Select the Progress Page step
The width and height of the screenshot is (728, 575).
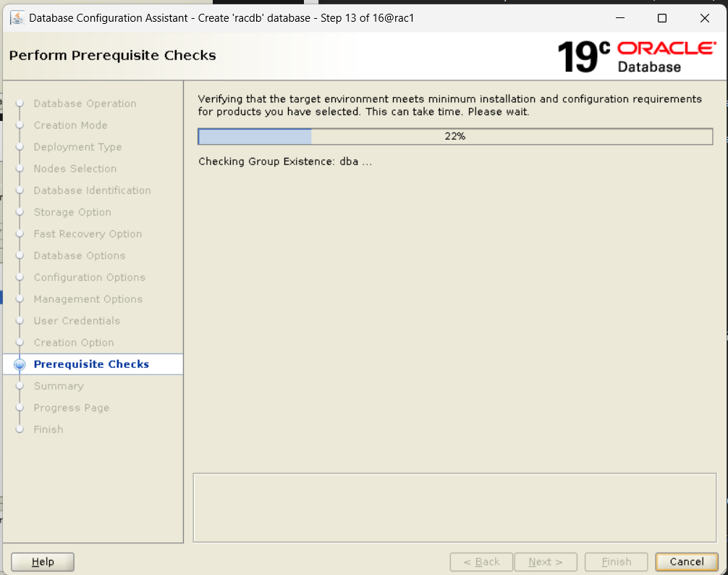coord(71,408)
